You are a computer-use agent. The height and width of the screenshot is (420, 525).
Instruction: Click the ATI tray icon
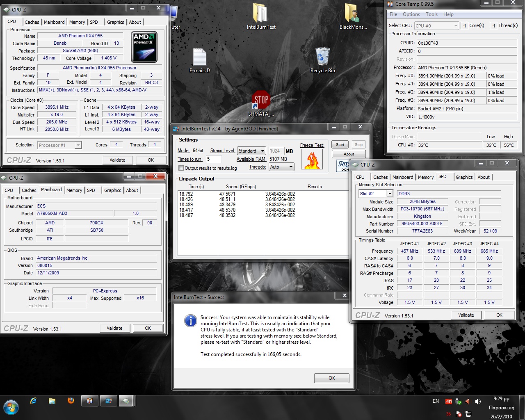[449, 402]
